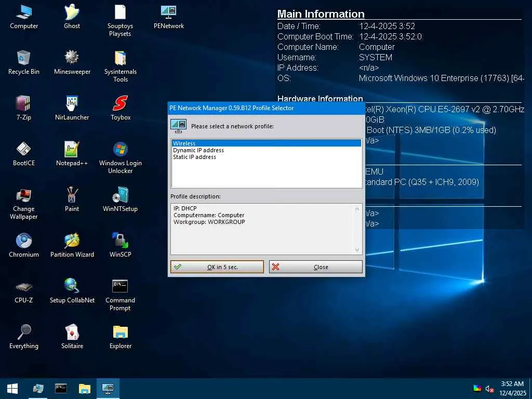532x399 pixels.
Task: Select the PENetwork desktop icon
Action: coord(169,17)
